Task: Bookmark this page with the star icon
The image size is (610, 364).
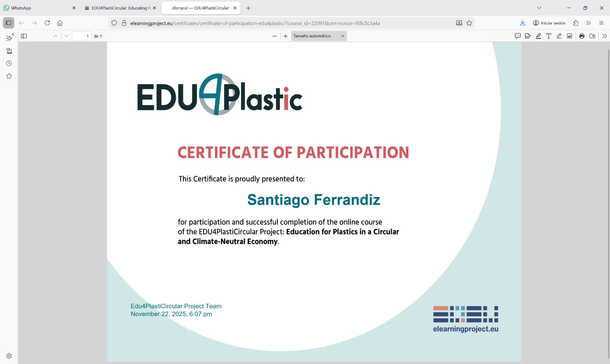Action: point(469,23)
